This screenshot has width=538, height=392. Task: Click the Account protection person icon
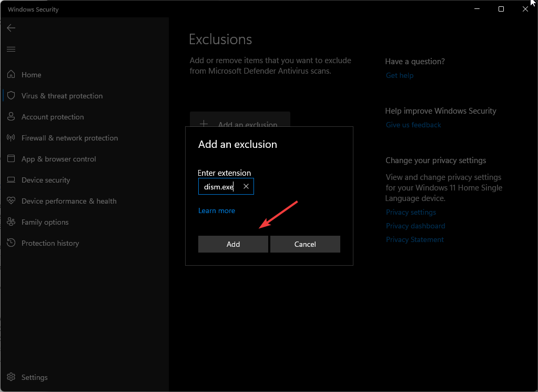point(11,116)
